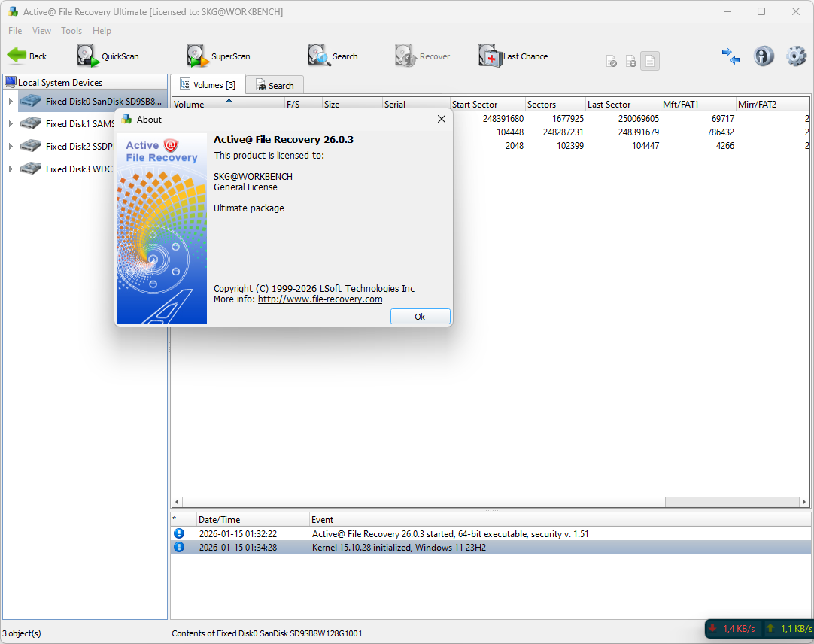Switch to the Search tab
Screen dimensions: 814x644
click(275, 85)
